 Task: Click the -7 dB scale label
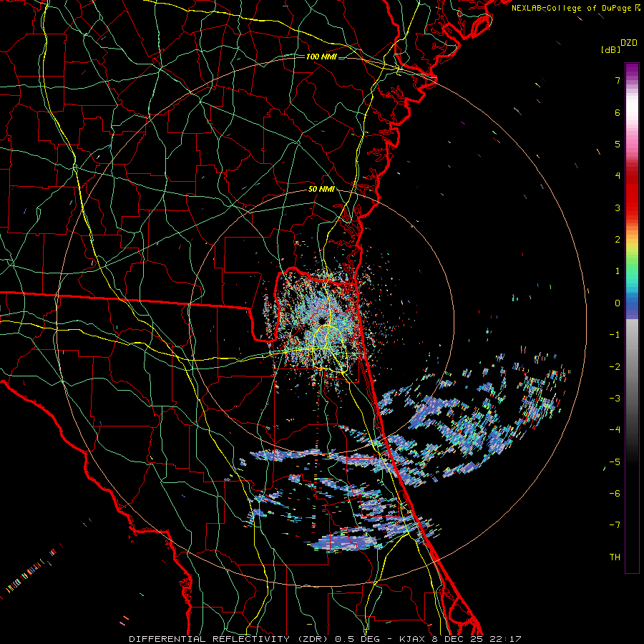pyautogui.click(x=615, y=525)
